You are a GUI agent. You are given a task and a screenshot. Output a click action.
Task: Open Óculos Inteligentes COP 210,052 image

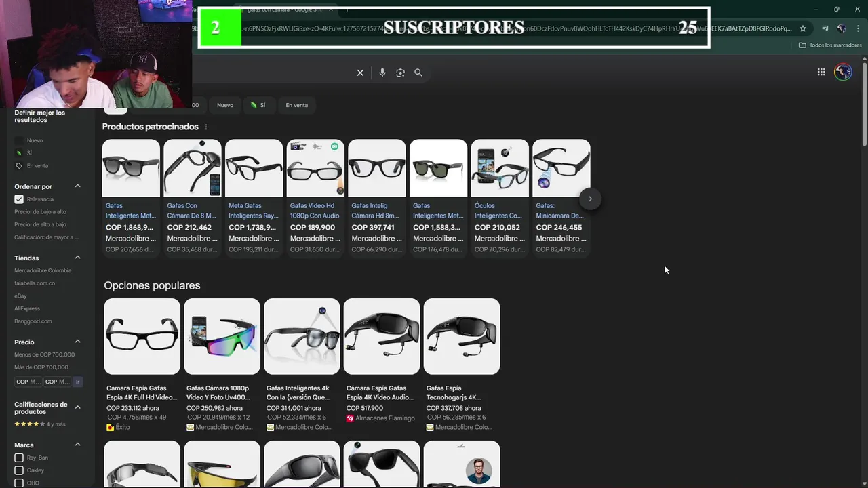point(500,168)
